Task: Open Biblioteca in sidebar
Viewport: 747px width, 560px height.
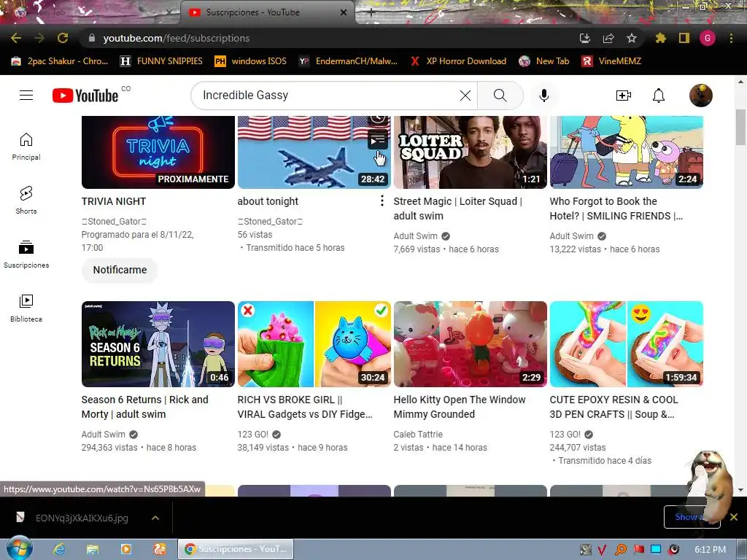Action: pyautogui.click(x=26, y=308)
